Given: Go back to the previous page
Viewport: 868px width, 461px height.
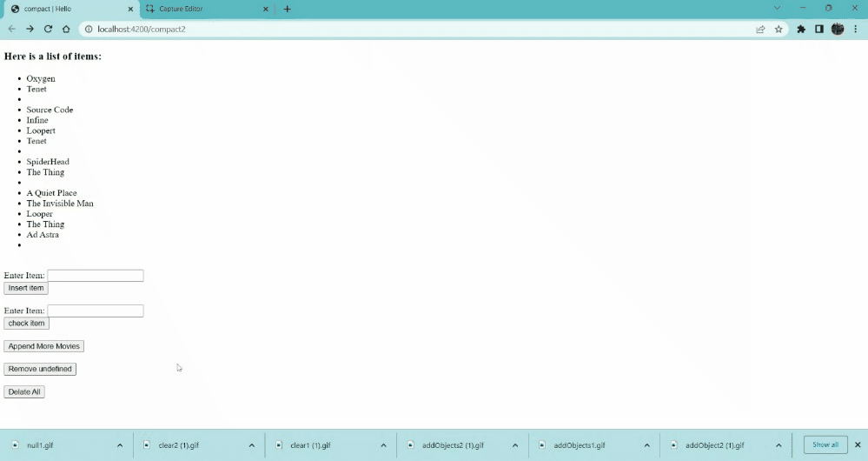Looking at the screenshot, I should click(x=11, y=29).
